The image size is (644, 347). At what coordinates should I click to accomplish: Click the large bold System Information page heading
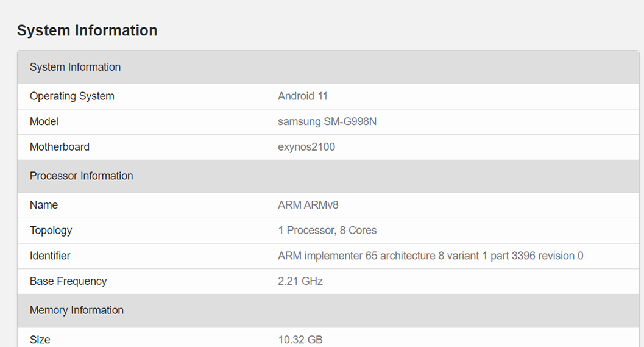[87, 30]
